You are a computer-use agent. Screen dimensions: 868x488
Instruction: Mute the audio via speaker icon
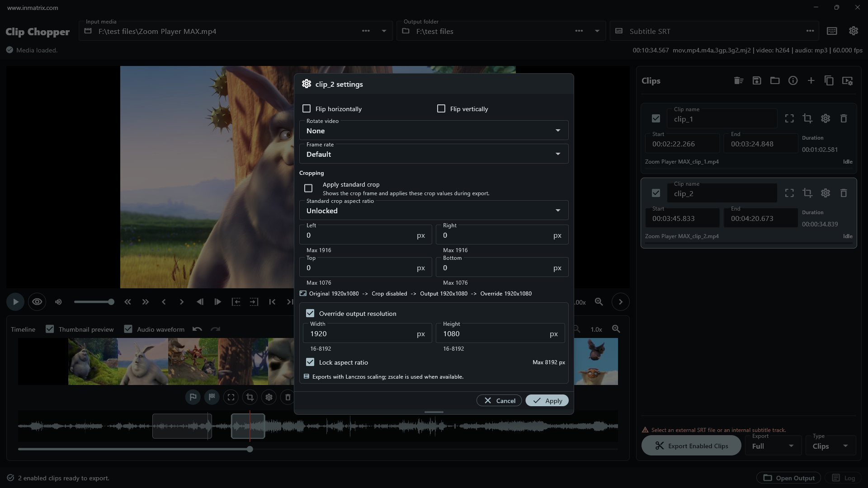[58, 302]
